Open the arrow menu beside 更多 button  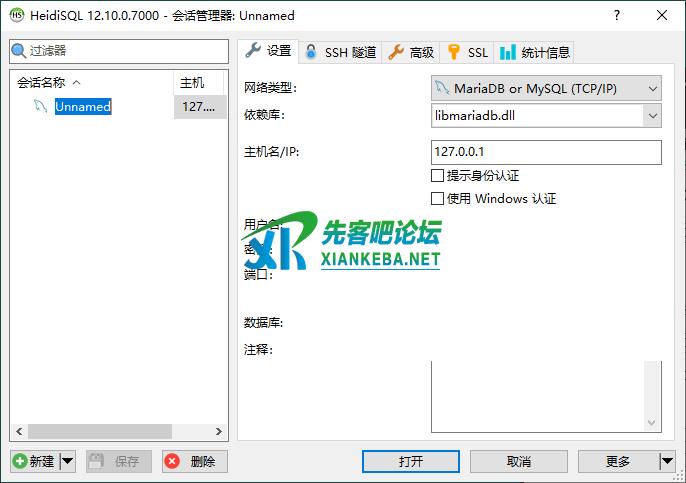coord(667,461)
